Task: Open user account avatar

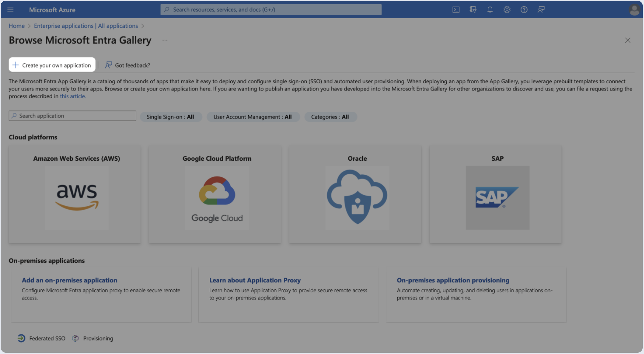Action: [634, 10]
